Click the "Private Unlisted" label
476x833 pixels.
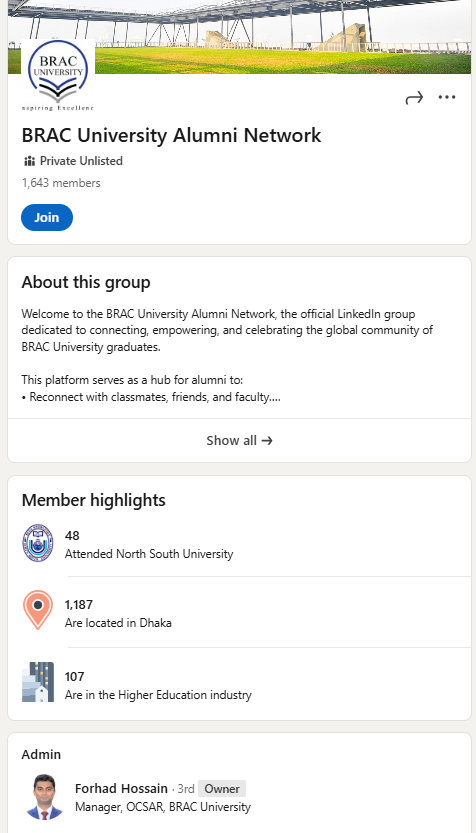(81, 161)
